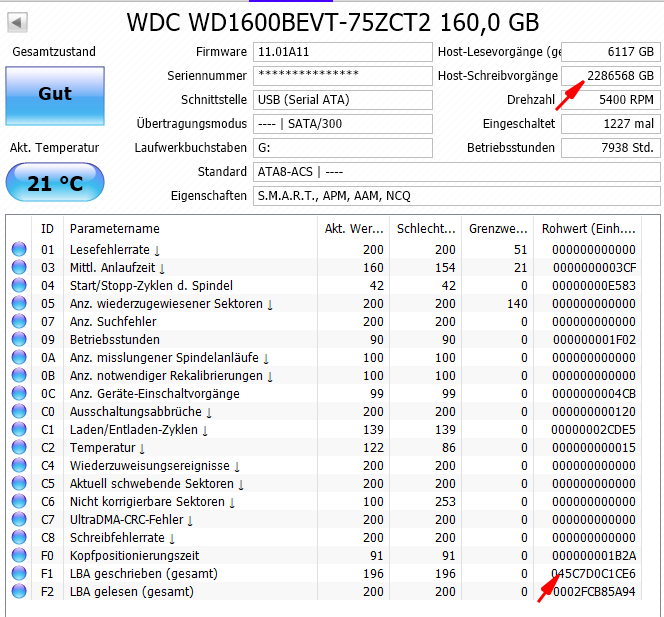664x617 pixels.
Task: Click status orb of Temperatur row C2
Action: pyautogui.click(x=19, y=447)
